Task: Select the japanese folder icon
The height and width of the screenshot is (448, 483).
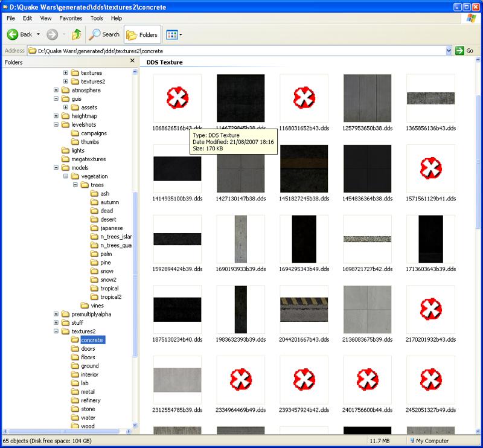Action: click(94, 228)
